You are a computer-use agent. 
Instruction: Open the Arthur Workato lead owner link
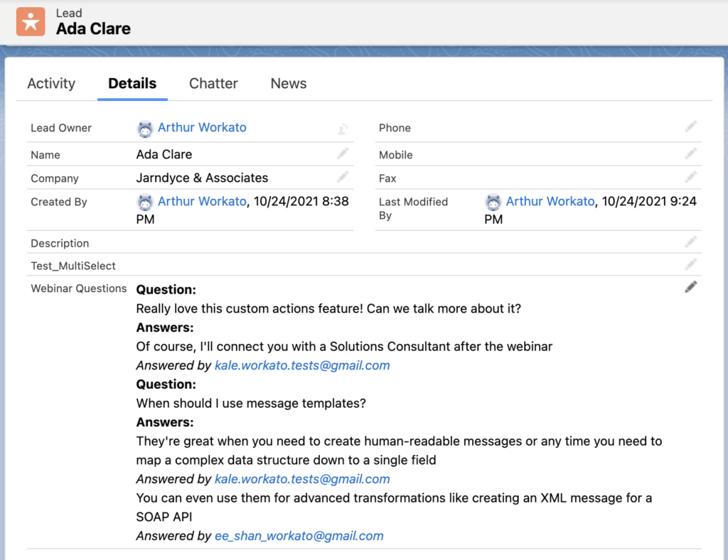[x=202, y=128]
